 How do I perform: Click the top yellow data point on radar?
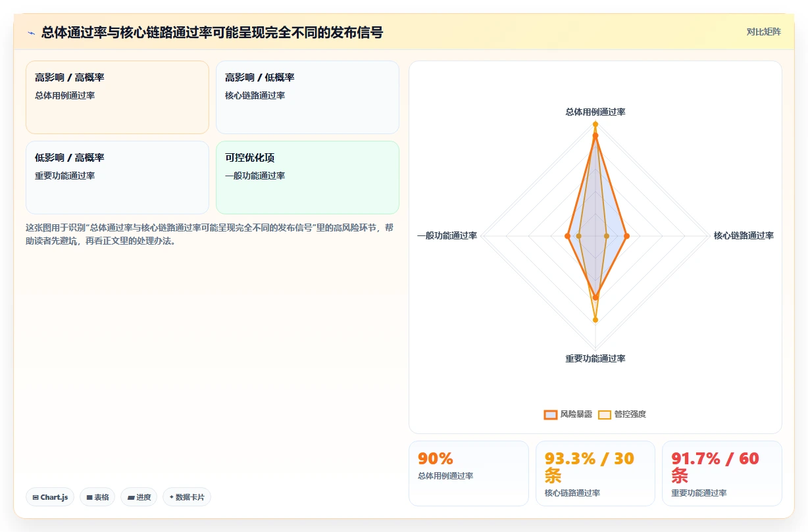[x=595, y=124]
